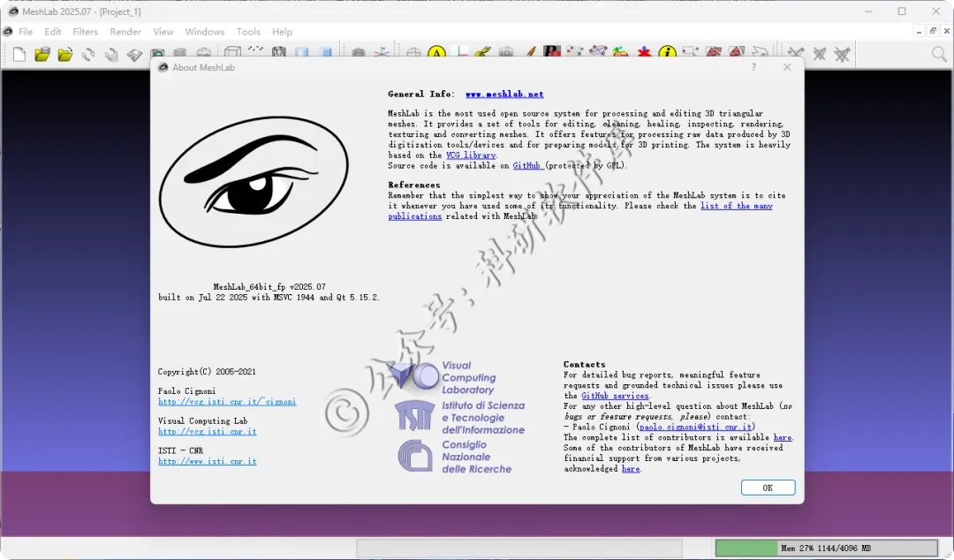
Task: Open project with the first yellow folder icon
Action: [x=42, y=55]
